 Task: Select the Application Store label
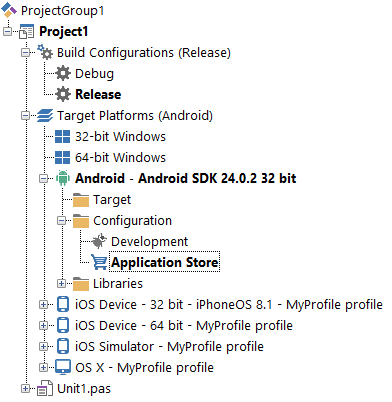[165, 262]
